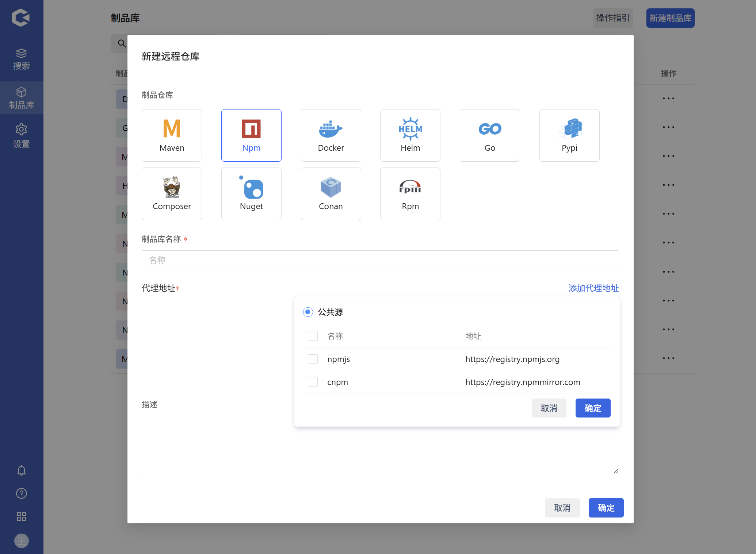This screenshot has width=756, height=554.
Task: Open the 设置 sidebar menu
Action: (x=22, y=136)
